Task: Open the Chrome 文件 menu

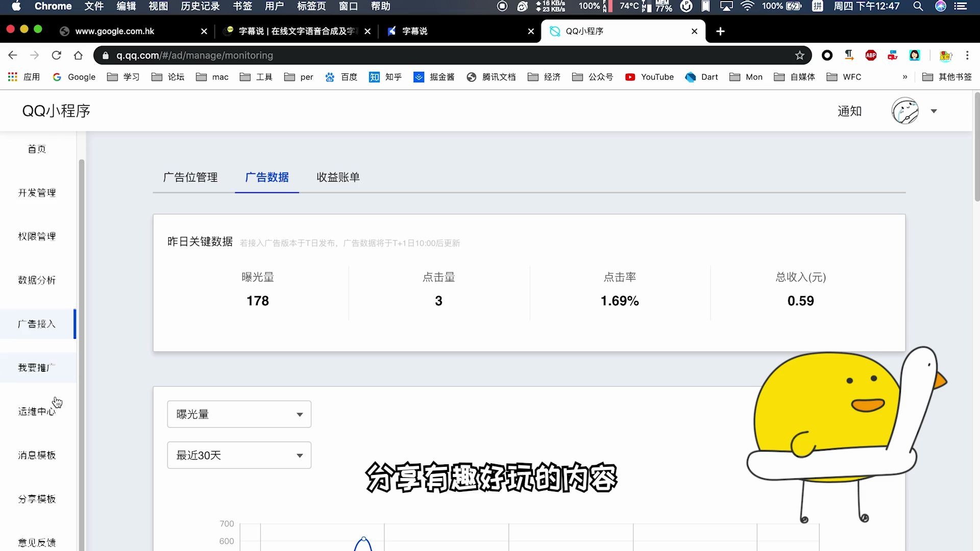Action: coord(93,6)
